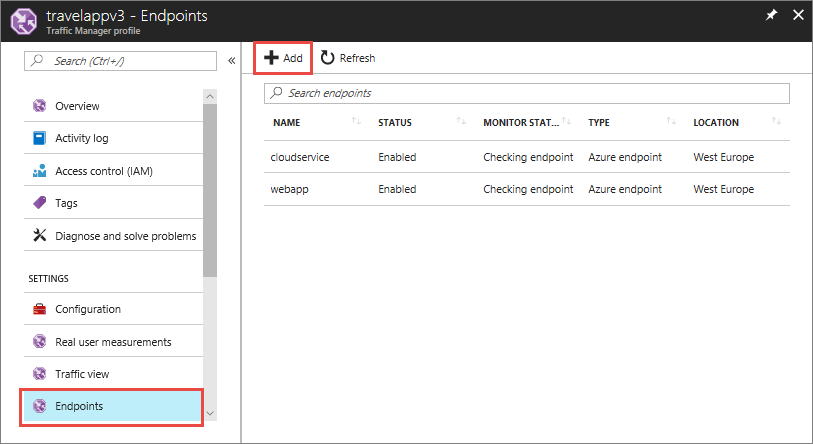Open Diagnose and solve problems
813x444 pixels.
point(113,235)
